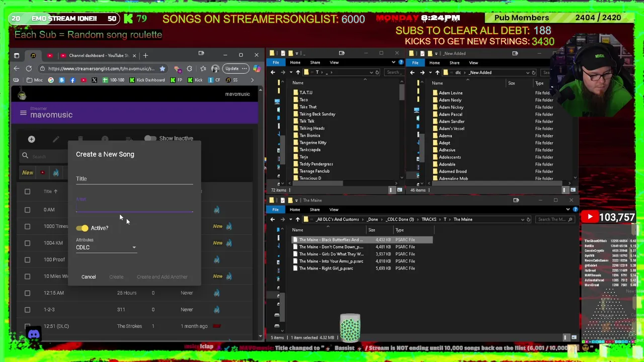Viewport: 644px width, 362px height.
Task: Open the Kick Dashboard bookmark
Action: (x=147, y=80)
